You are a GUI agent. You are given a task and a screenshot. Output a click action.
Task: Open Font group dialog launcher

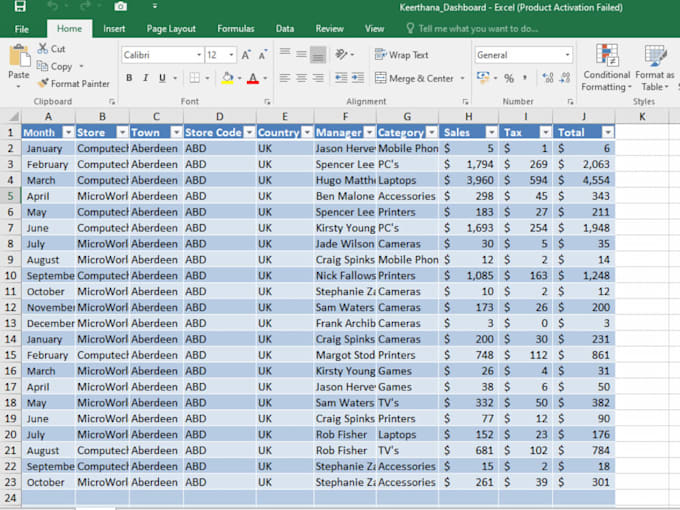point(267,101)
